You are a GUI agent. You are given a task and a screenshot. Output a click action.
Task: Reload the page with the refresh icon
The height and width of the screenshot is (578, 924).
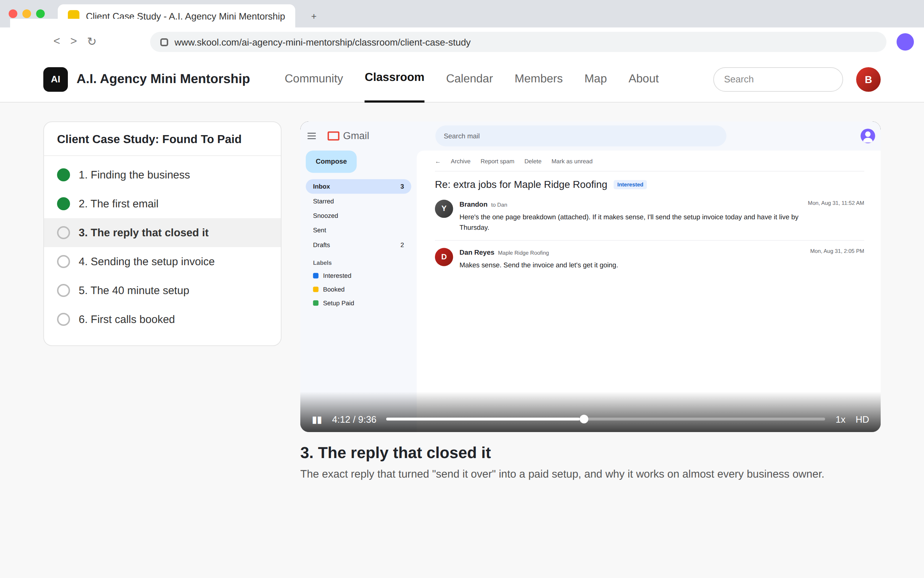(92, 41)
